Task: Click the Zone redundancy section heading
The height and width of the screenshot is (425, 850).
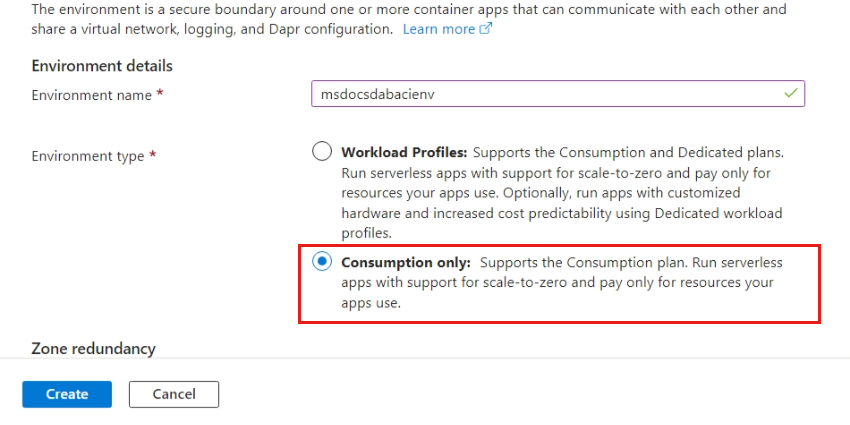Action: click(93, 348)
